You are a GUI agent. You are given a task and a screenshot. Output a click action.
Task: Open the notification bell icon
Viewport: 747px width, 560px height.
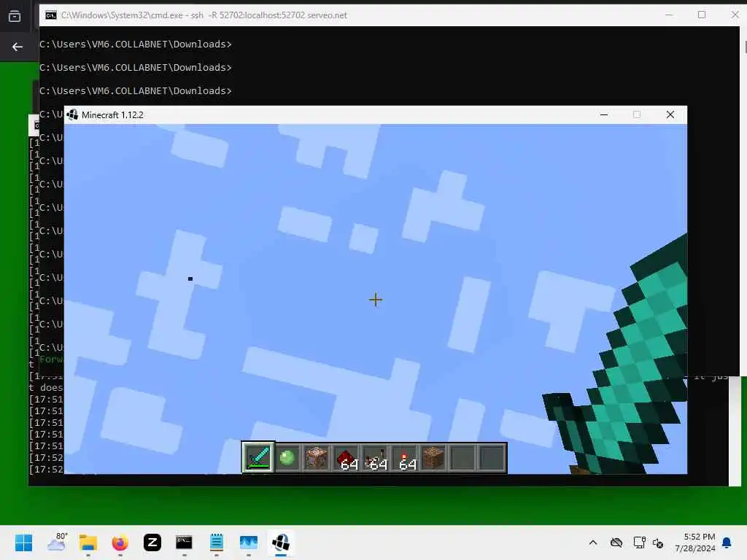coord(727,542)
